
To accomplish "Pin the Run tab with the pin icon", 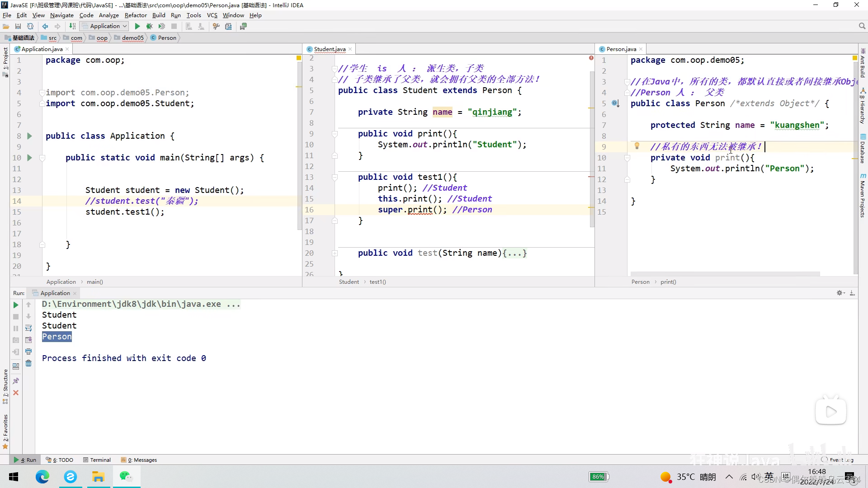I will [x=16, y=381].
